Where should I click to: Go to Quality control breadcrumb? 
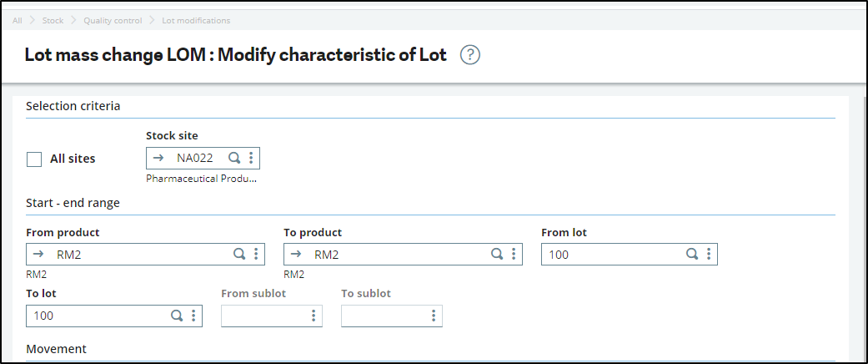tap(113, 20)
